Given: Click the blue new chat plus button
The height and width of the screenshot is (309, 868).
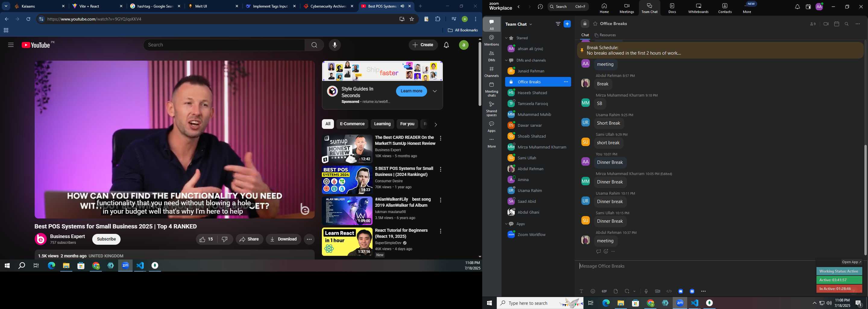Looking at the screenshot, I should click(568, 24).
